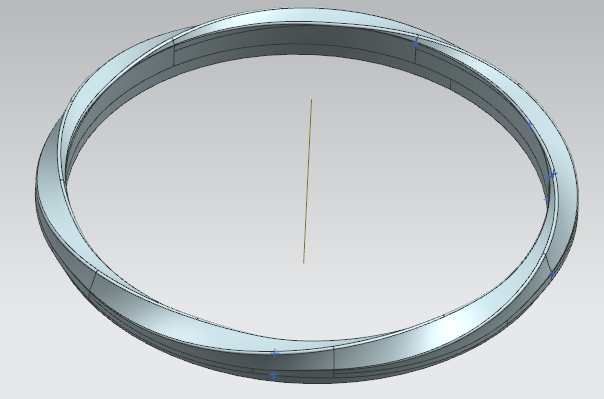Image resolution: width=604 pixels, height=399 pixels.
Task: Select the lowest blue point marker on ring bottom
Action: [273, 375]
